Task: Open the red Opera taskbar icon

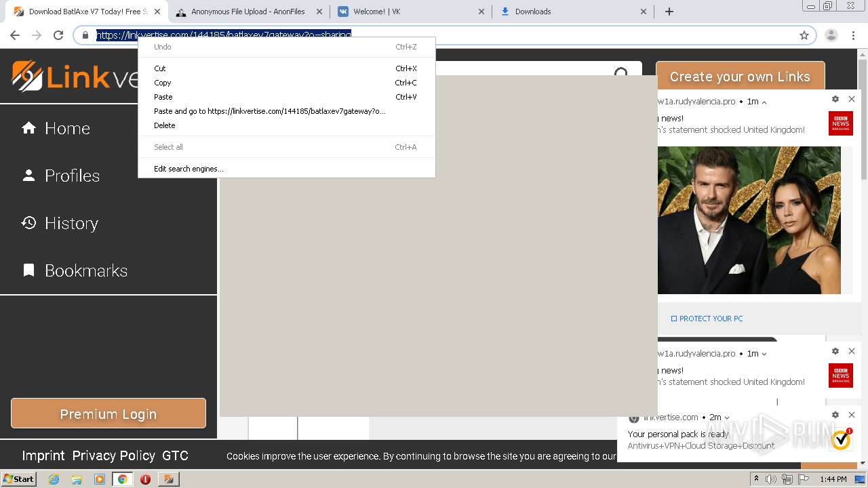Action: pyautogui.click(x=145, y=479)
